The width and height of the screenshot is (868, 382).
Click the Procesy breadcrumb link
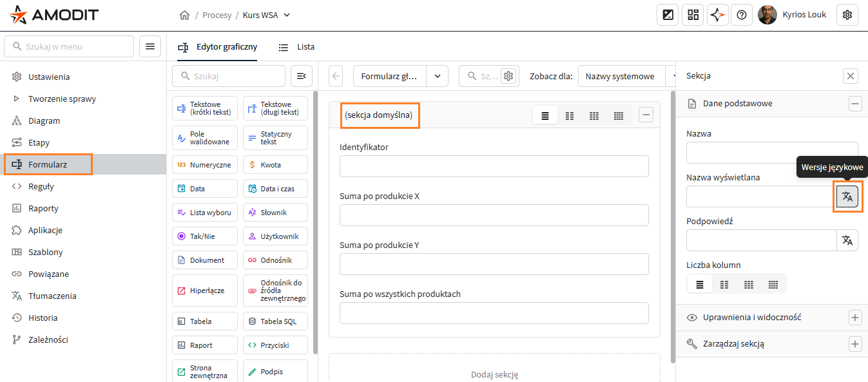coord(217,15)
